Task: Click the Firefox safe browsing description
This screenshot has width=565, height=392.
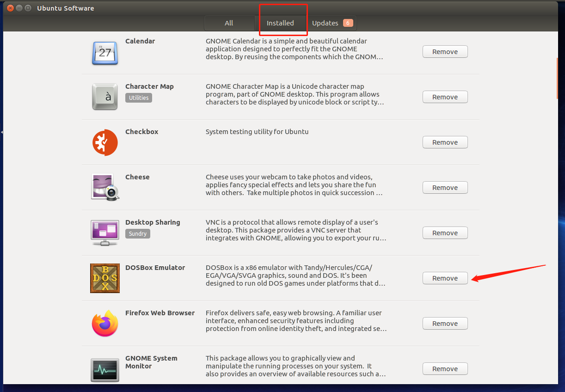Action: tap(296, 321)
